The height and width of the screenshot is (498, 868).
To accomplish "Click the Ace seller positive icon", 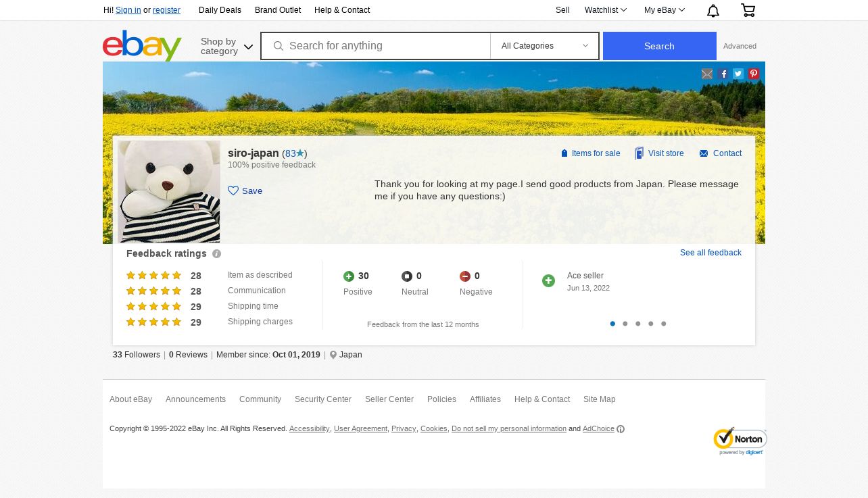I will [548, 280].
